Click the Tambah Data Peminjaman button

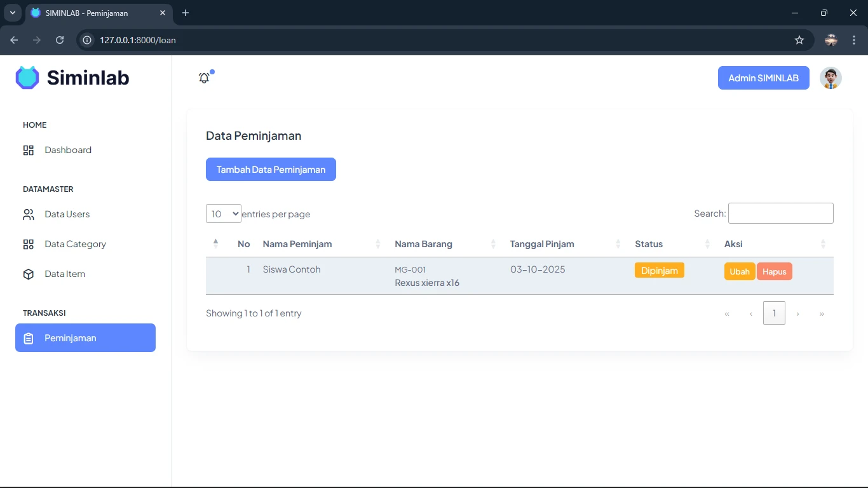(x=271, y=170)
